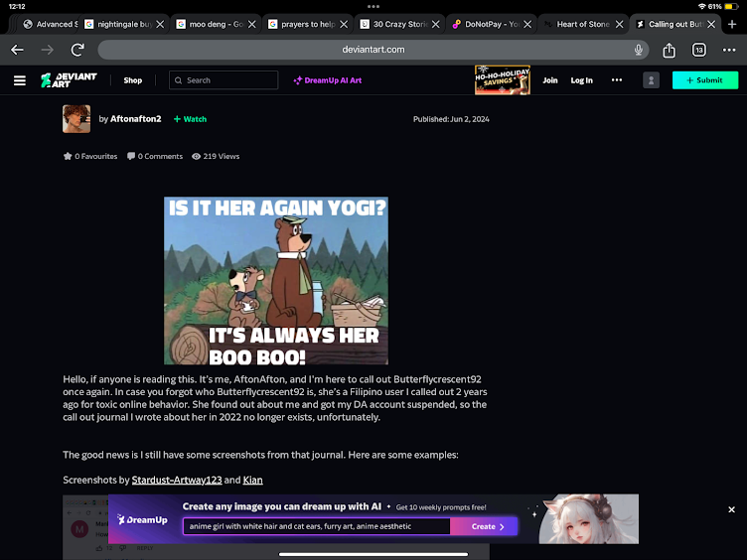Click the DeviantArt Search field

[224, 80]
